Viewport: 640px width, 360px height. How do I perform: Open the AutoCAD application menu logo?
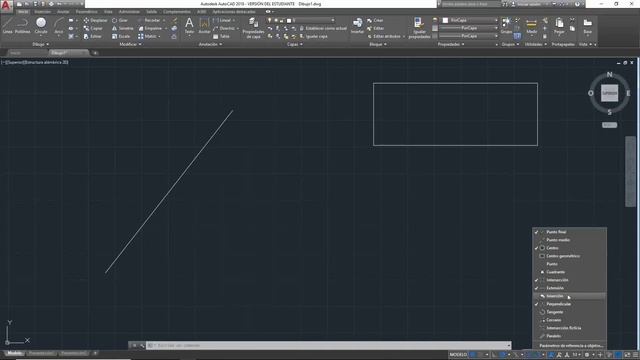[x=6, y=6]
